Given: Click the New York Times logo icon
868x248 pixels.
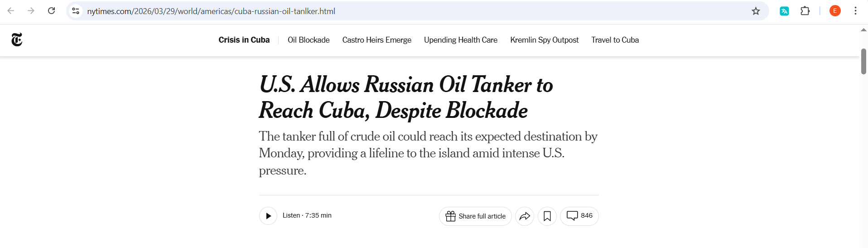Looking at the screenshot, I should click(17, 40).
